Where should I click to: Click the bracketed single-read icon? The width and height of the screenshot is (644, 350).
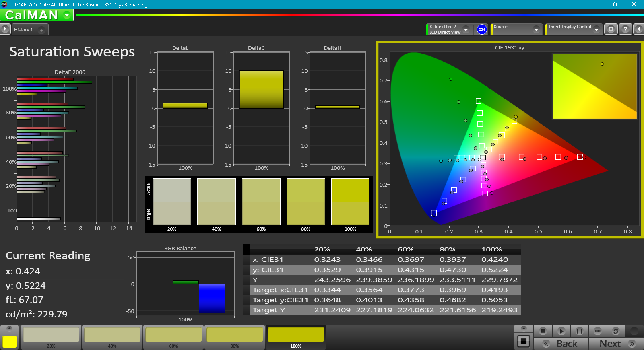pyautogui.click(x=580, y=331)
